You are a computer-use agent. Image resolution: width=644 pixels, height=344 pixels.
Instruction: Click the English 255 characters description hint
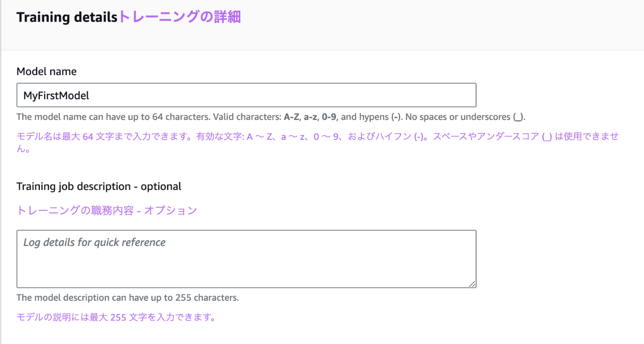tap(127, 298)
